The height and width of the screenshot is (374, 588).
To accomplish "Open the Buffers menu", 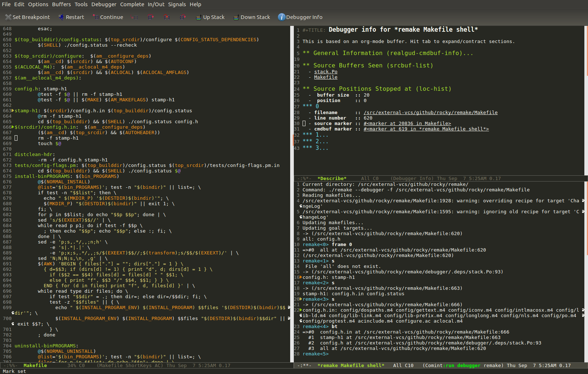I will 61,4.
